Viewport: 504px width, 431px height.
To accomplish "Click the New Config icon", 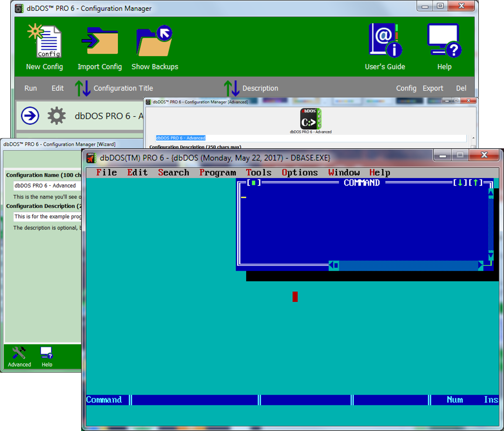I will pyautogui.click(x=44, y=41).
